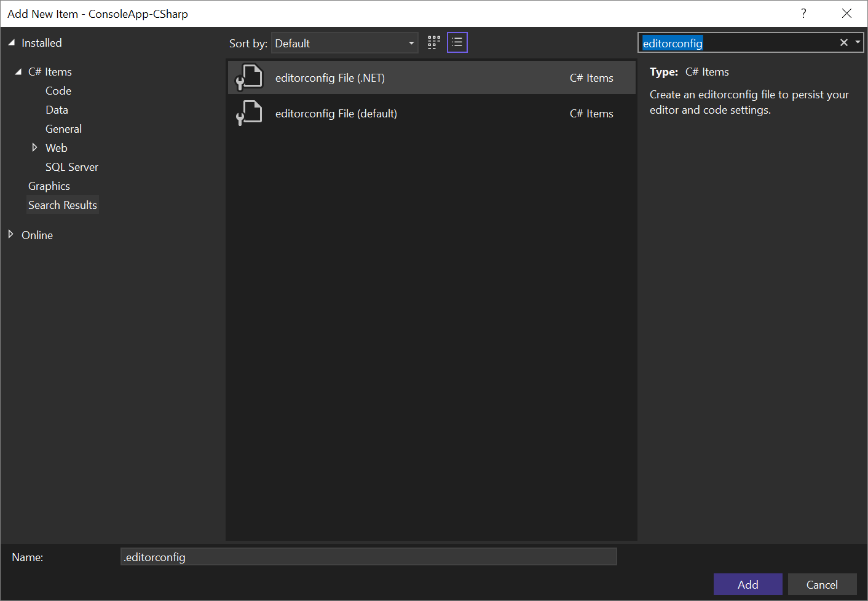Click editorconfig File (.NET) template icon
The image size is (868, 601).
250,77
